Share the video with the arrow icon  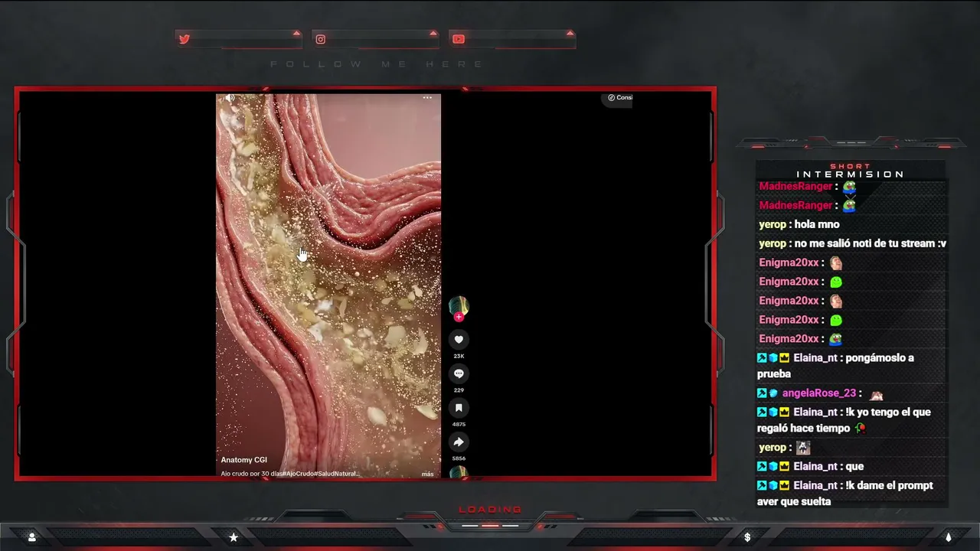(x=459, y=442)
